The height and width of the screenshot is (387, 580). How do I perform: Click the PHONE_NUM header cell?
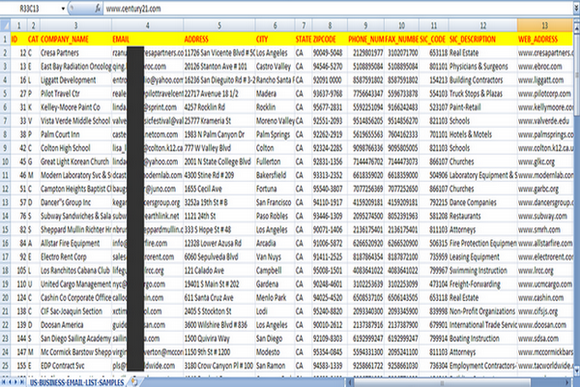point(366,39)
